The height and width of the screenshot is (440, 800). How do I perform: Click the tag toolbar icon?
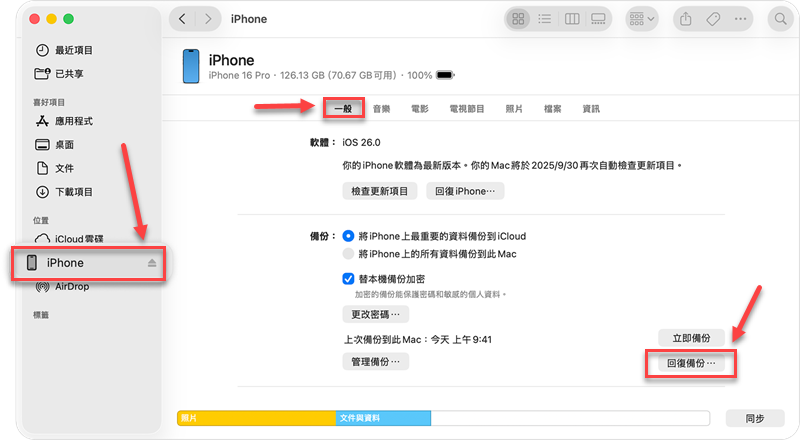[713, 19]
